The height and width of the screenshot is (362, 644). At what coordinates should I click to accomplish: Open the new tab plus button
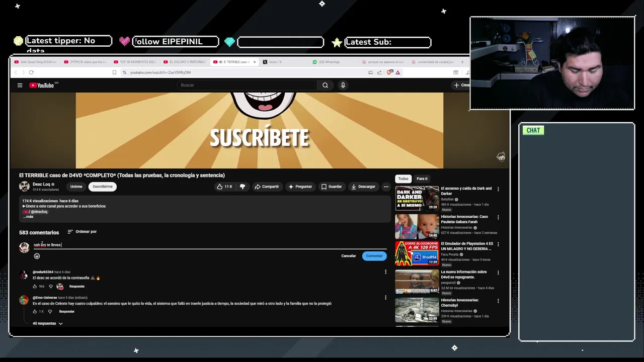(462, 62)
